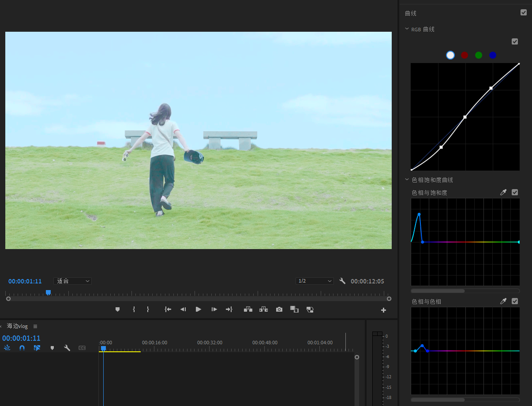Open the 1/2 playback resolution dropdown
Viewport: 532px width, 406px height.
click(x=315, y=281)
